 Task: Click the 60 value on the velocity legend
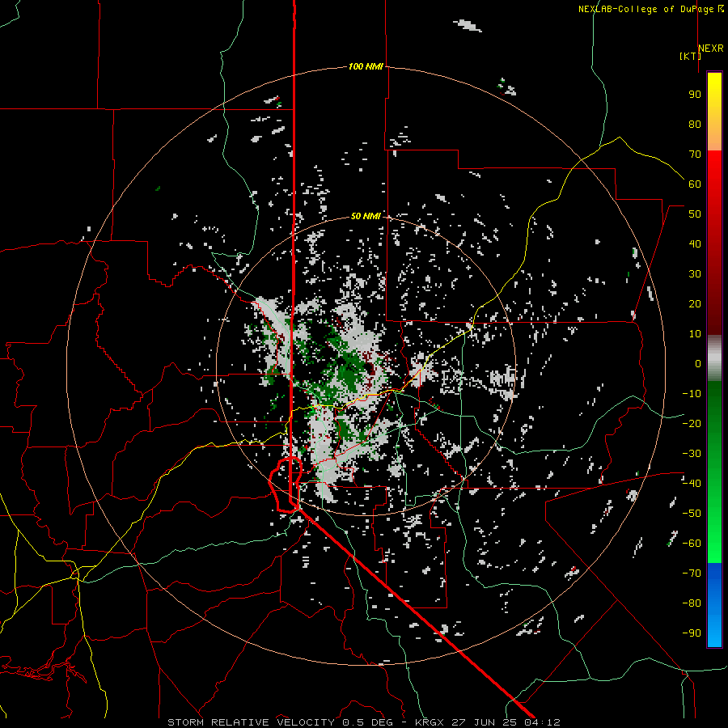(695, 184)
